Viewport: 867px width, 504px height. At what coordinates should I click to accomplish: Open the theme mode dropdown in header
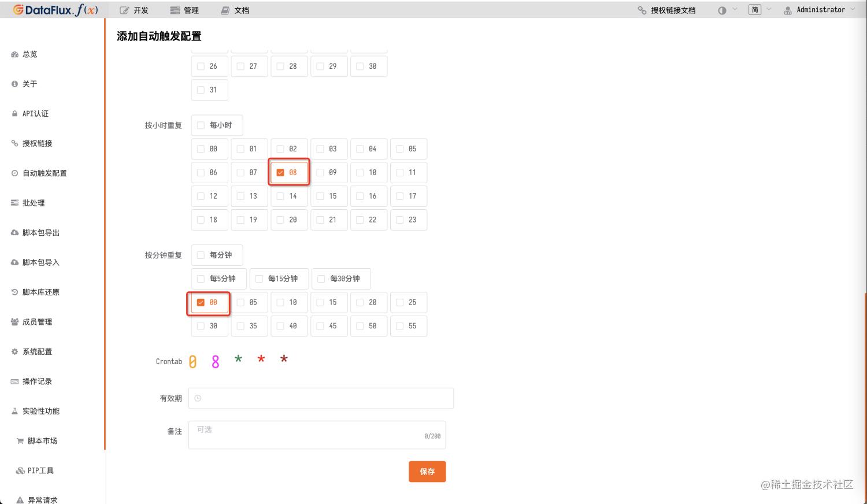(728, 10)
